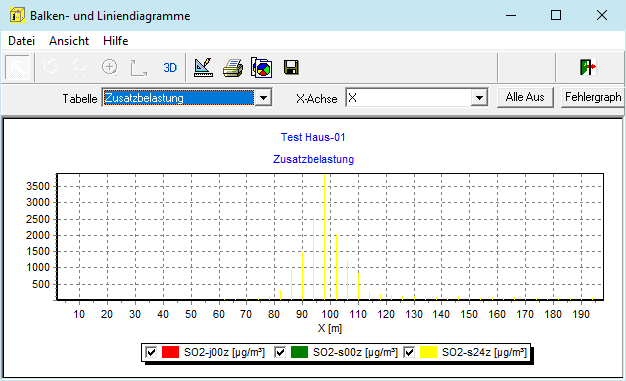This screenshot has width=626, height=381.
Task: Open the X-Achse dropdown arrow
Action: tap(479, 97)
